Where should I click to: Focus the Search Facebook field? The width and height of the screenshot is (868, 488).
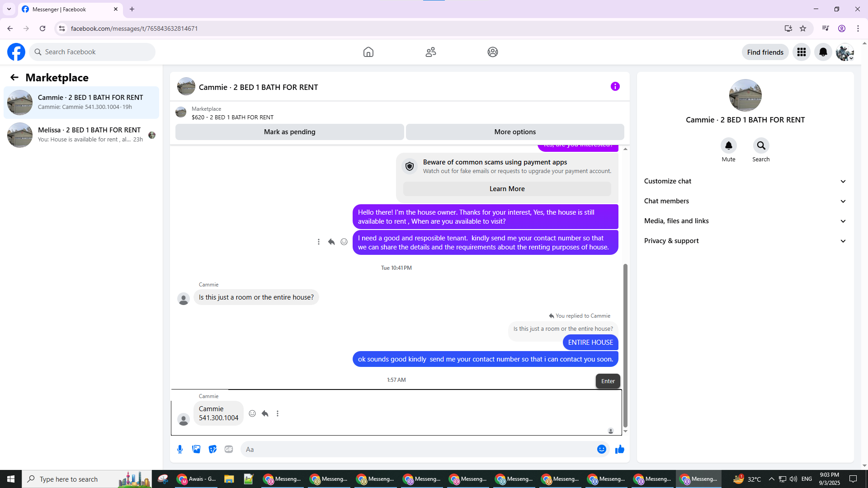coord(92,52)
